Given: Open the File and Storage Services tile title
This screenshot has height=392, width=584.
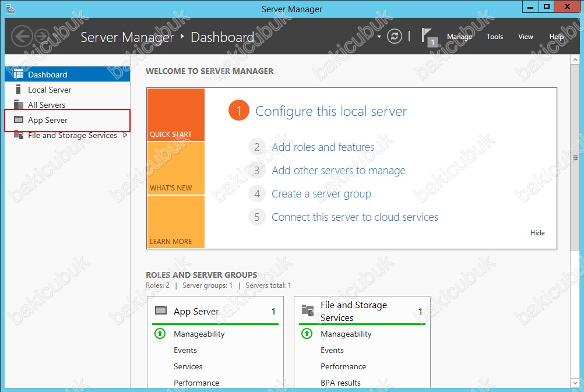Looking at the screenshot, I should pyautogui.click(x=354, y=311).
